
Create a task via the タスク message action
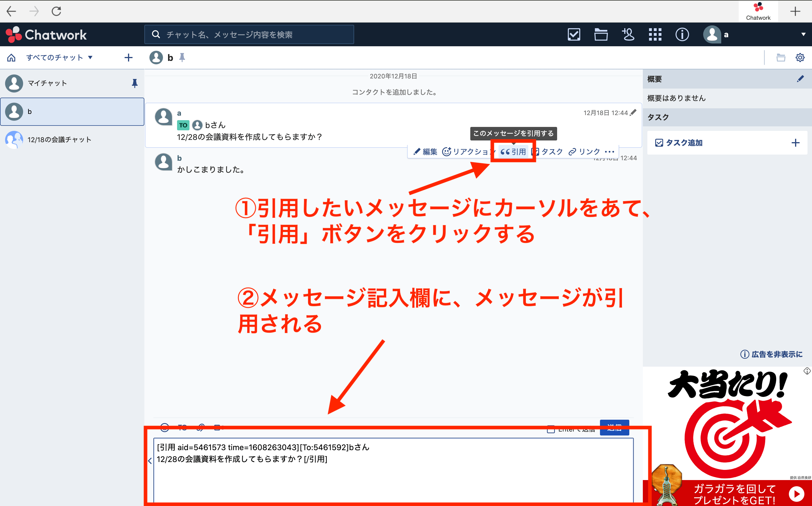point(548,152)
